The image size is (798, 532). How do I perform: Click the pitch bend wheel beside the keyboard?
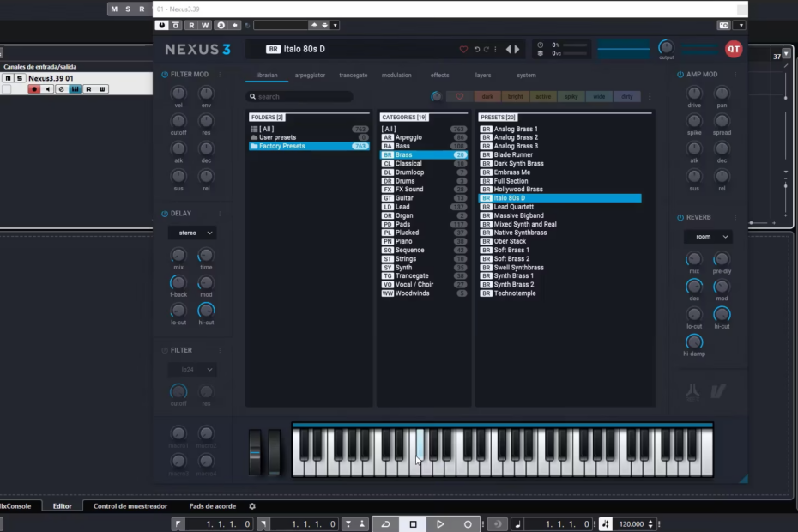pos(255,452)
